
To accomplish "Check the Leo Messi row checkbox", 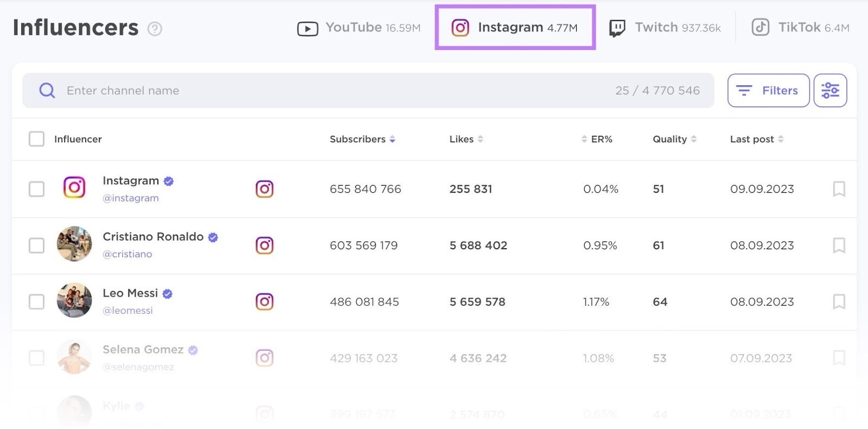I will click(x=36, y=302).
